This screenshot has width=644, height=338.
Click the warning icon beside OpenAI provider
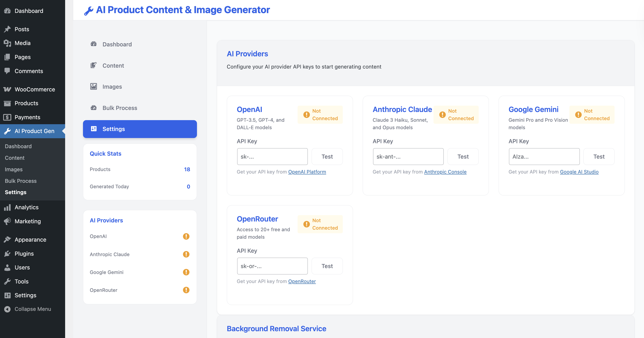186,236
